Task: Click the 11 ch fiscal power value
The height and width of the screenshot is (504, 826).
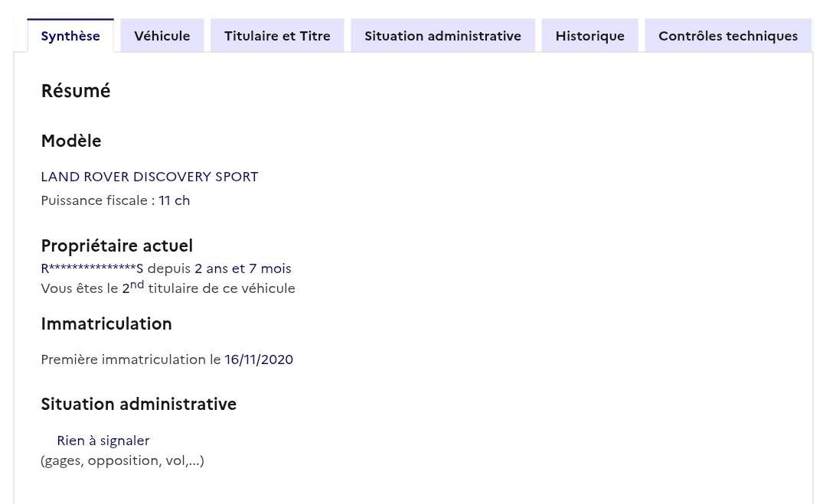Action: coord(175,200)
